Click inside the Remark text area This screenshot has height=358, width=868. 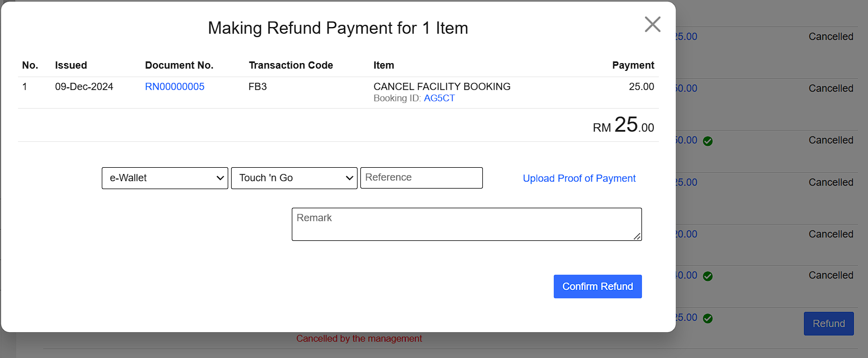tap(466, 224)
